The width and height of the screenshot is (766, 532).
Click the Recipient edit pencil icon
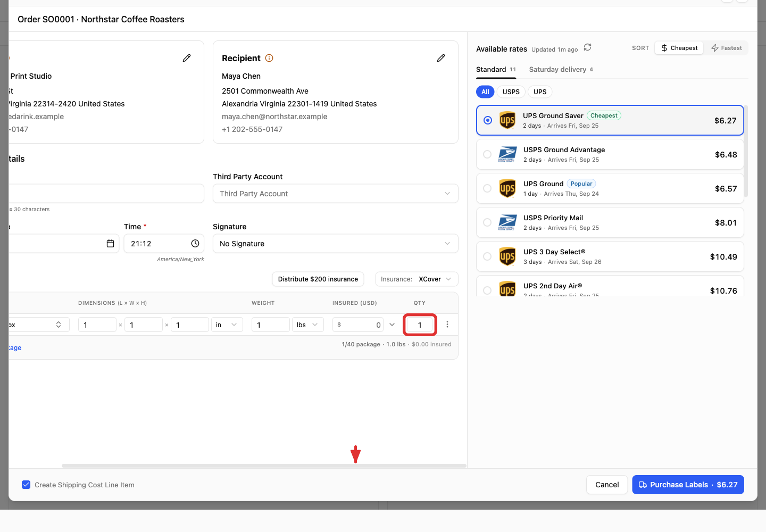[x=441, y=58]
